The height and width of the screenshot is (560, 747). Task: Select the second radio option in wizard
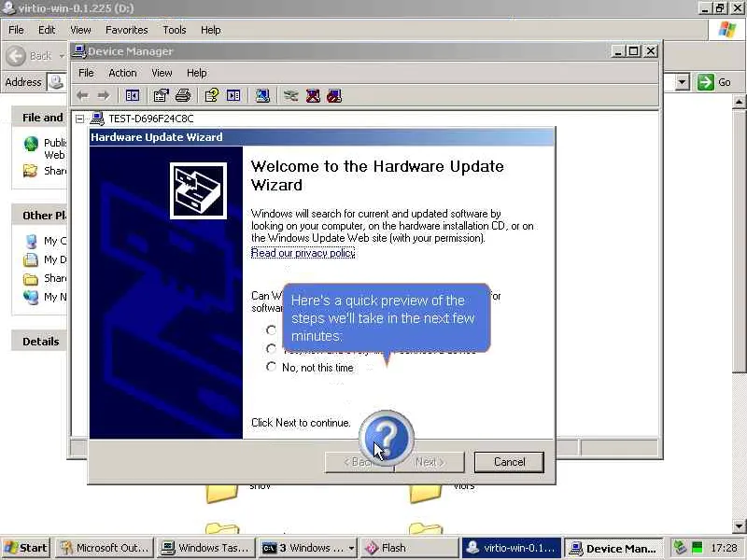[271, 348]
